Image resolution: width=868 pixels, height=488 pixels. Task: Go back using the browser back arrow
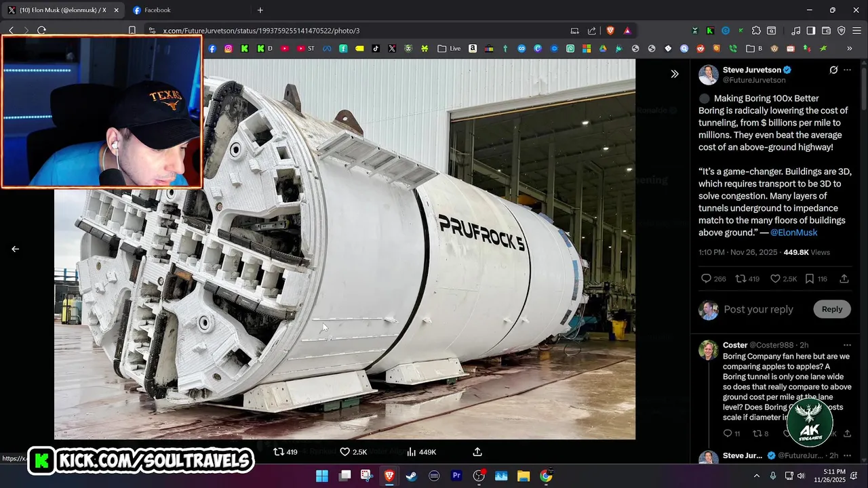click(x=11, y=30)
